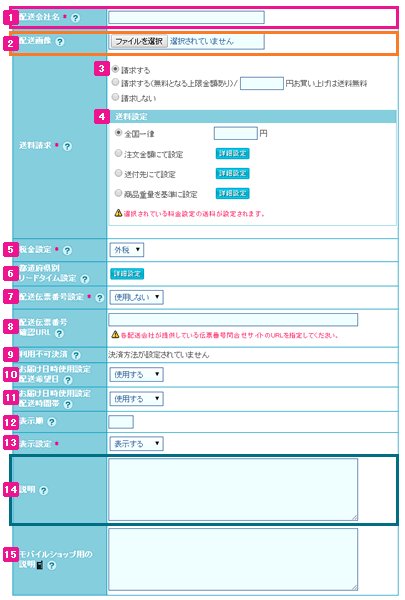Click the 配送伝票番号確認URL input field
Image resolution: width=405 pixels, height=600 pixels.
pos(233,320)
